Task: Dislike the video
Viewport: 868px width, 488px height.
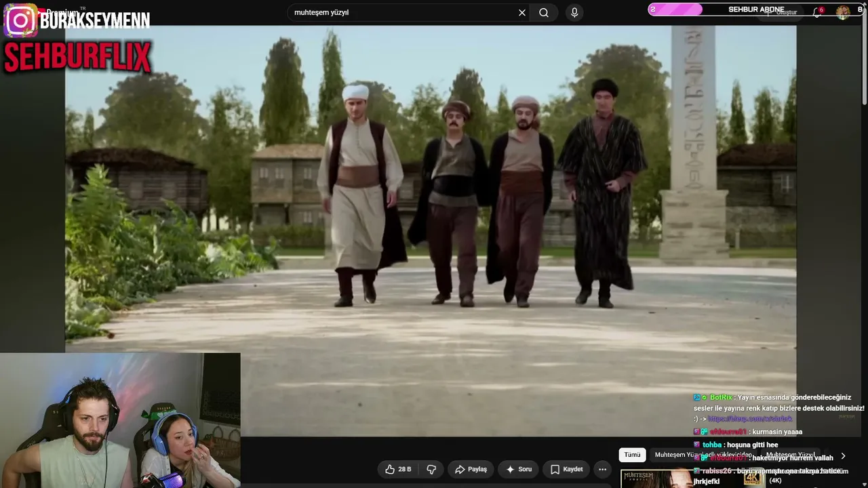Action: tap(431, 469)
